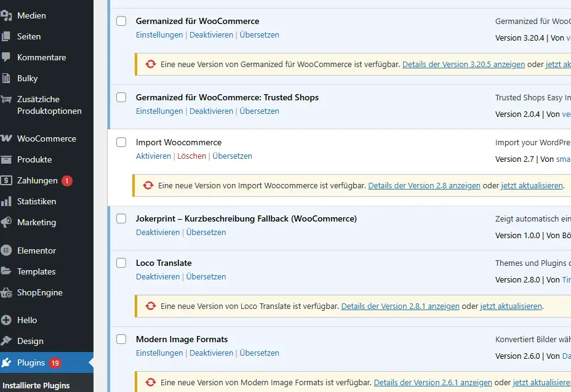571x392 pixels.
Task: Tick the Modern Image Formats checkbox
Action: click(x=121, y=339)
